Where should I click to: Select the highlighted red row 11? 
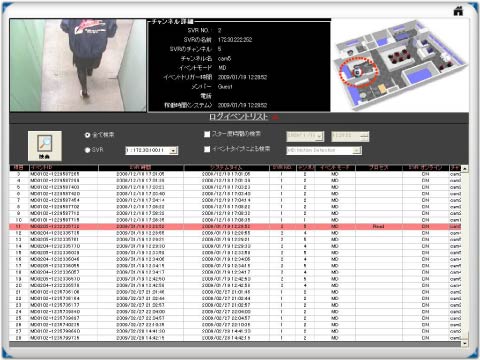(x=235, y=227)
